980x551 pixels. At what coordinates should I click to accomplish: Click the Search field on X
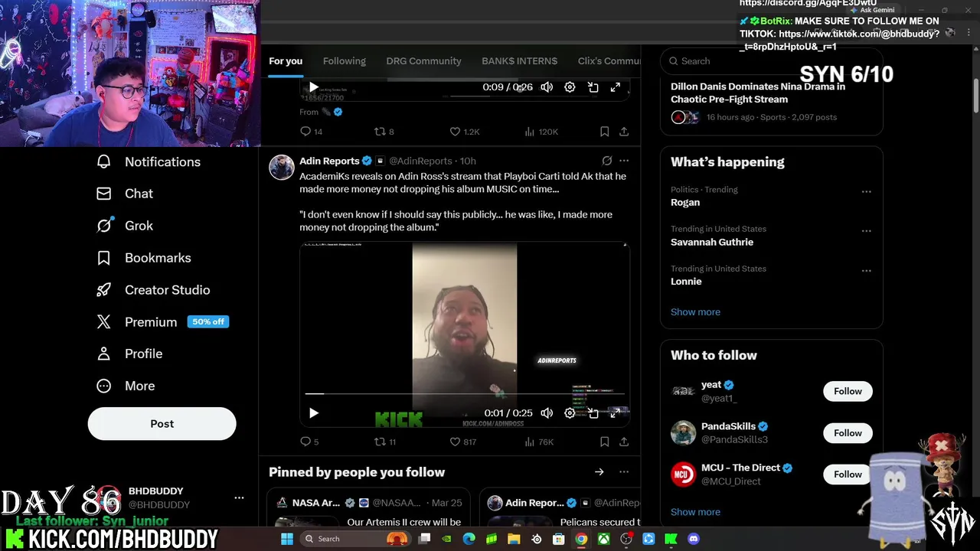771,61
